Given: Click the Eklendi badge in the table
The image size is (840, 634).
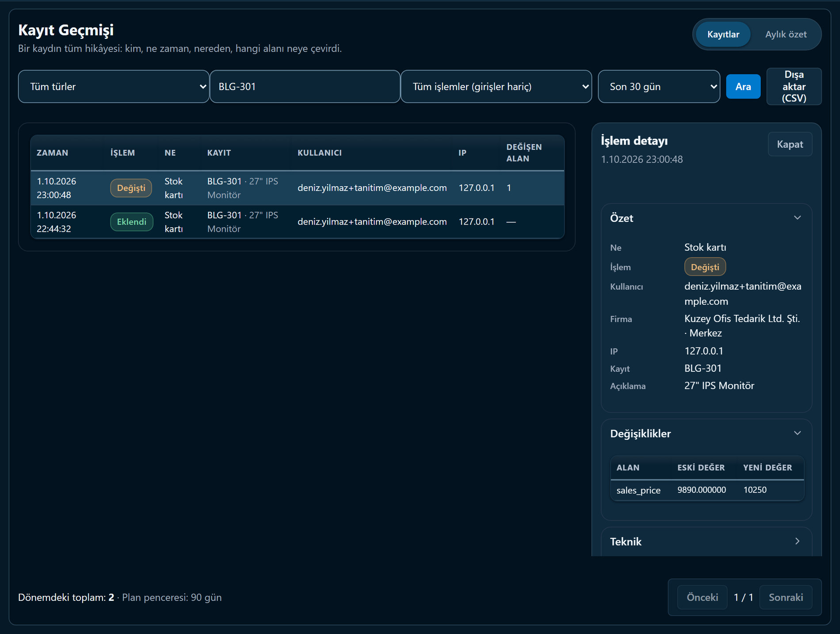Looking at the screenshot, I should [x=132, y=222].
